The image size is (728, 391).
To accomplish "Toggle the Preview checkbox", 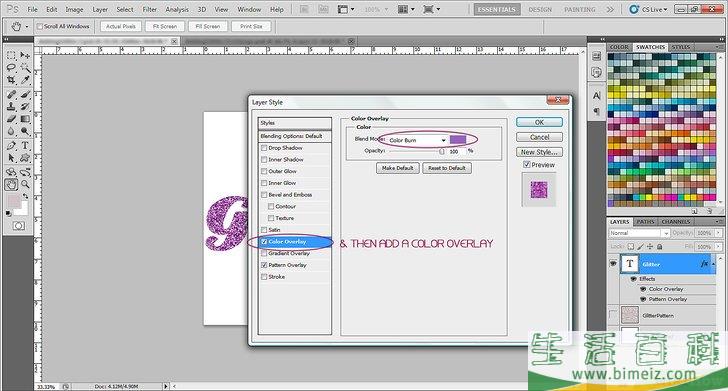I will click(526, 164).
